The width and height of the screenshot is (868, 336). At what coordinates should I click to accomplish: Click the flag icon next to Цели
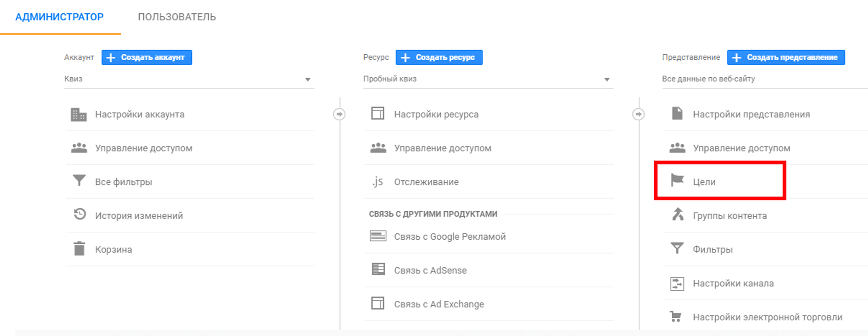click(x=677, y=180)
